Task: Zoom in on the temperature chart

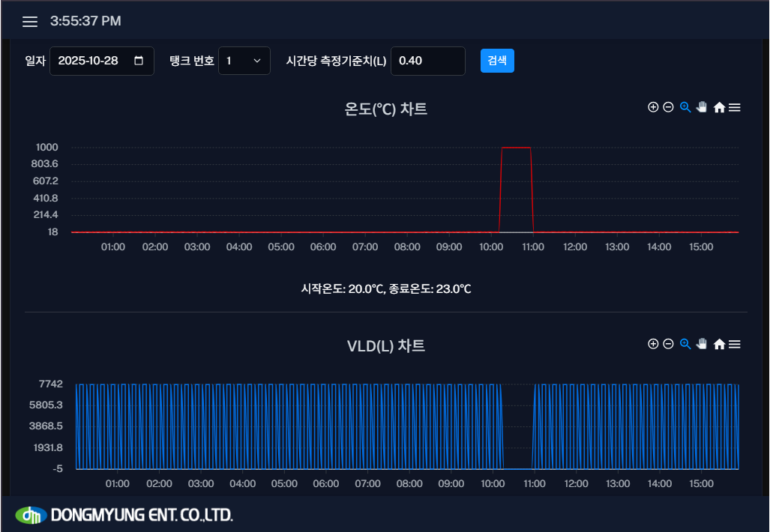Action: 653,107
